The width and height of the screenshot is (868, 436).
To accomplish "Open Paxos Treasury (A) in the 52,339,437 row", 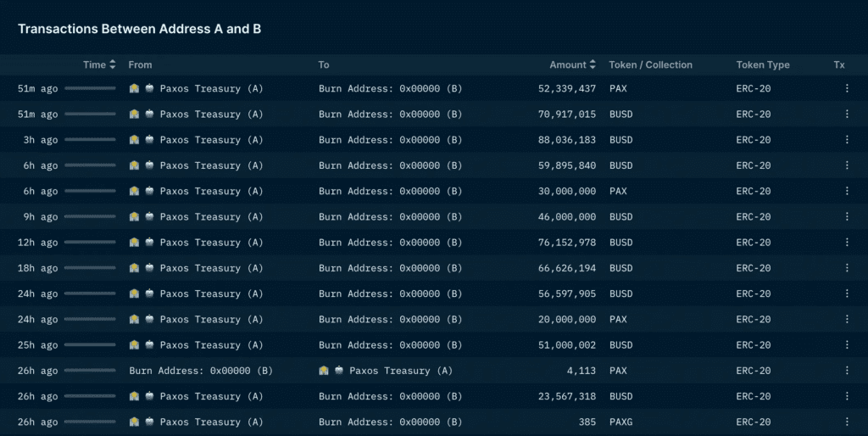I will point(211,88).
